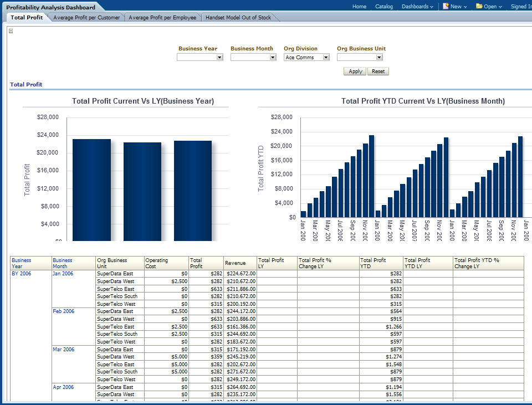Click the middle bar in Business Year chart
The width and height of the screenshot is (532, 405).
tap(142, 192)
